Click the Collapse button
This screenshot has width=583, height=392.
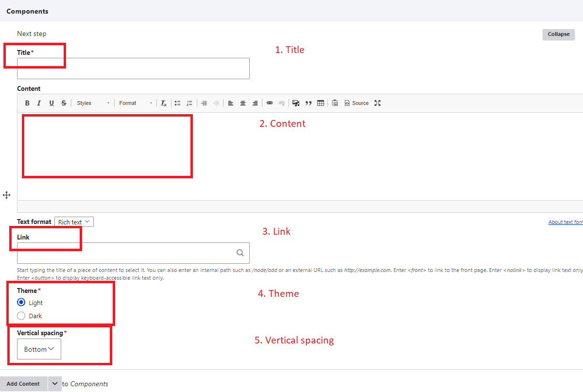pyautogui.click(x=558, y=34)
